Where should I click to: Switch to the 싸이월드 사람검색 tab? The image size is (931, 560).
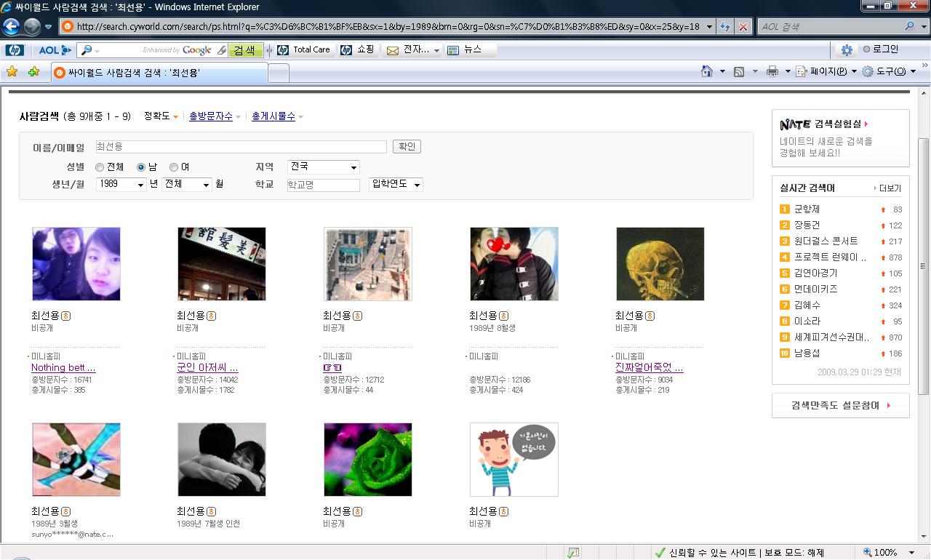click(x=159, y=73)
